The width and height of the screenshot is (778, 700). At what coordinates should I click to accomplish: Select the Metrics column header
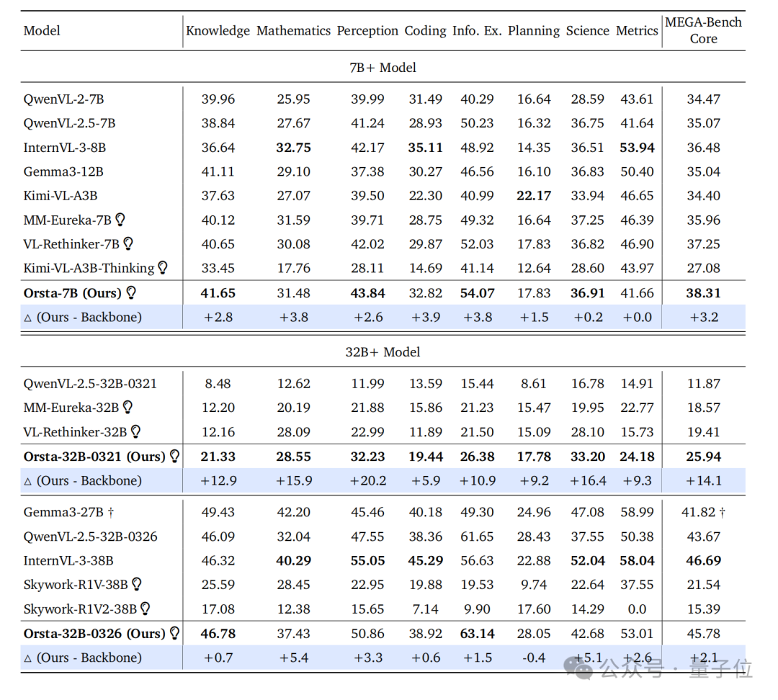[x=637, y=31]
